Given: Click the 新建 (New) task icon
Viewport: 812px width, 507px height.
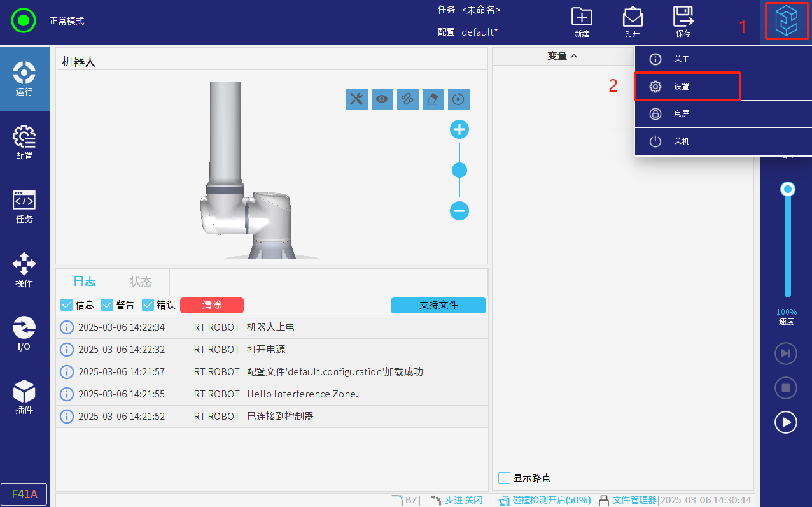Looking at the screenshot, I should (x=582, y=21).
